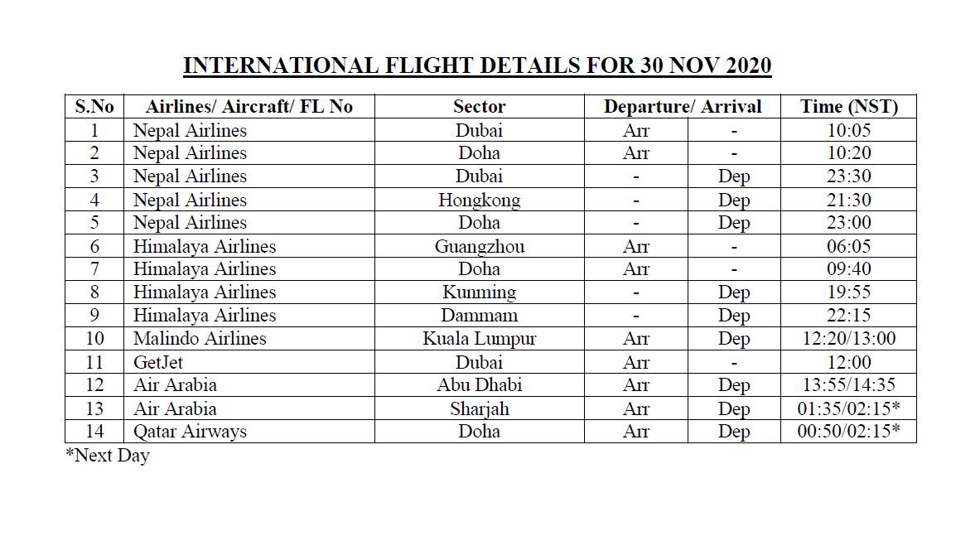Select the Malindo Airlines cell

[200, 339]
